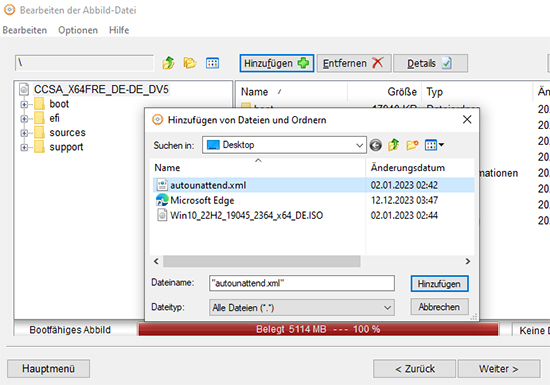Viewport: 550px width, 385px height.
Task: Click Microsoft Edge icon in file list
Action: tap(162, 200)
